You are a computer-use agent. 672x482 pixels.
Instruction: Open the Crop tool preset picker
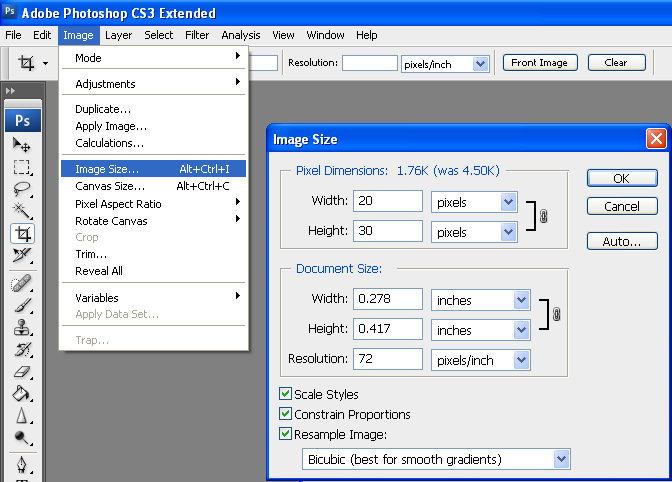coord(45,63)
